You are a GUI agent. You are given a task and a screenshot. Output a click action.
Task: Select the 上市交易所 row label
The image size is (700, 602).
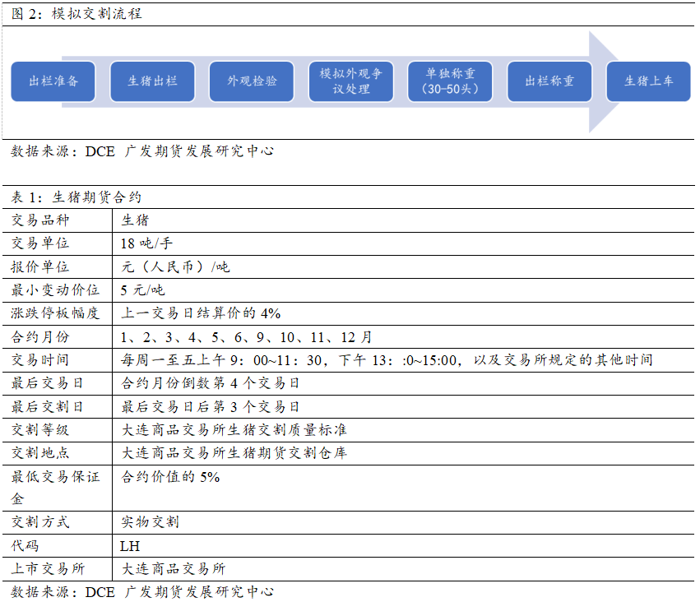click(x=48, y=569)
